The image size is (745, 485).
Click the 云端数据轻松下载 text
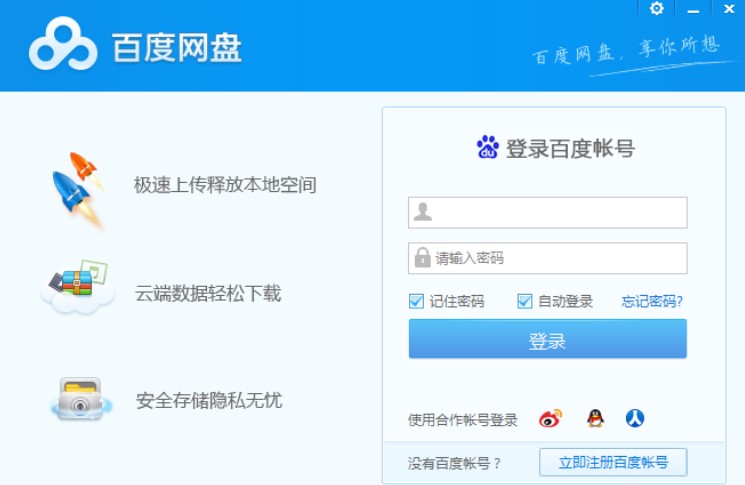click(208, 293)
